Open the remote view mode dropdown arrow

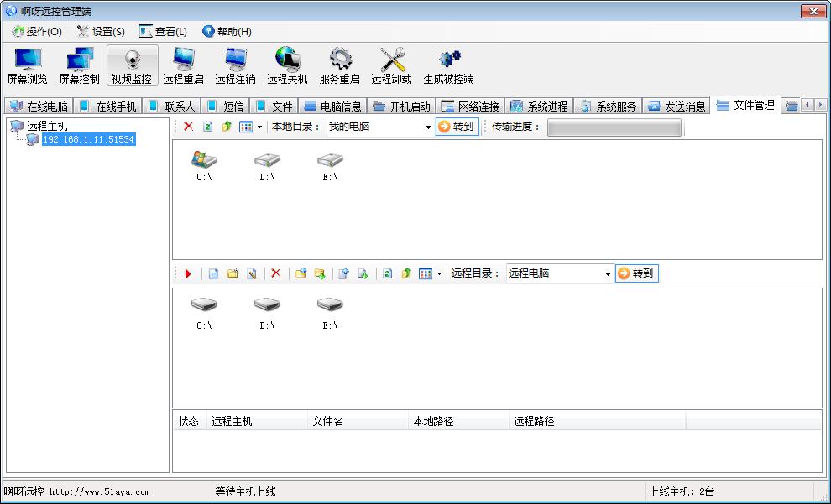tap(439, 274)
